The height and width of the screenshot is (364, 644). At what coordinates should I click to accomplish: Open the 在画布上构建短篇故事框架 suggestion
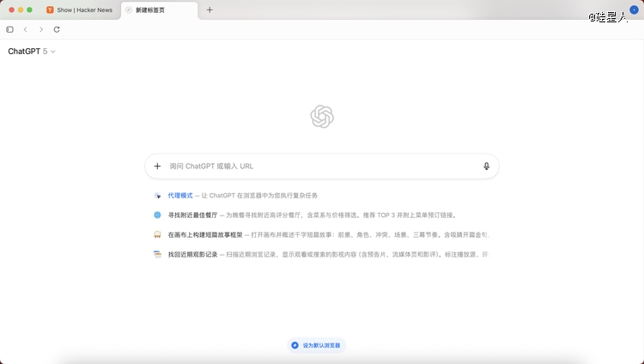[x=204, y=234]
